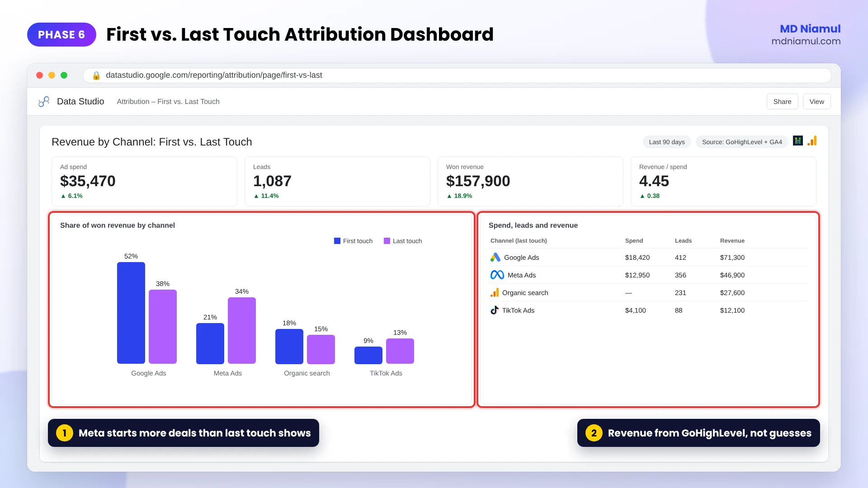Click the $4,100 TikTok spend cell
The height and width of the screenshot is (488, 868).
click(635, 310)
